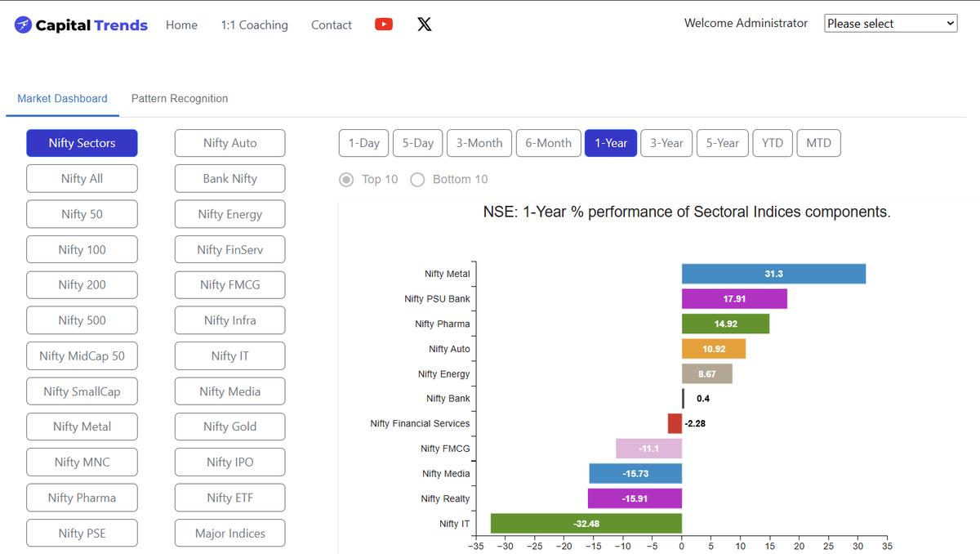Click the Nifty Gold button
This screenshot has height=554, width=980.
point(230,427)
